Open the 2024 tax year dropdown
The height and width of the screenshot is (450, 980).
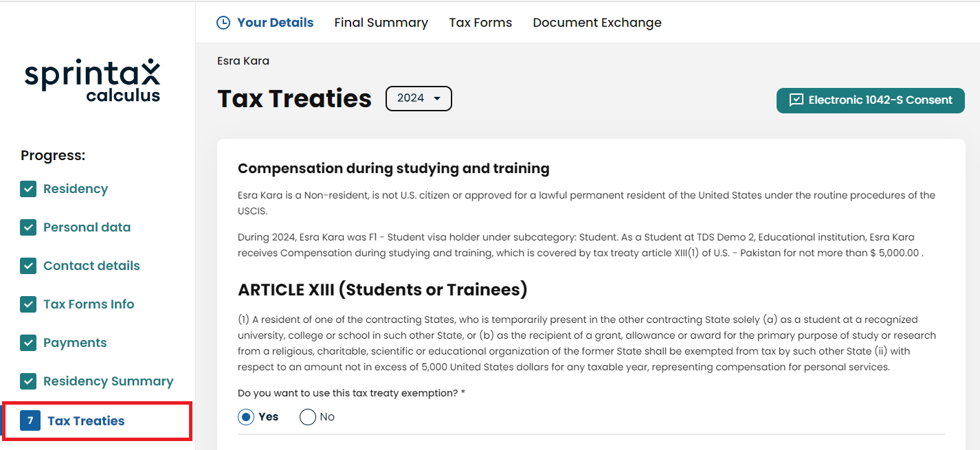click(419, 98)
